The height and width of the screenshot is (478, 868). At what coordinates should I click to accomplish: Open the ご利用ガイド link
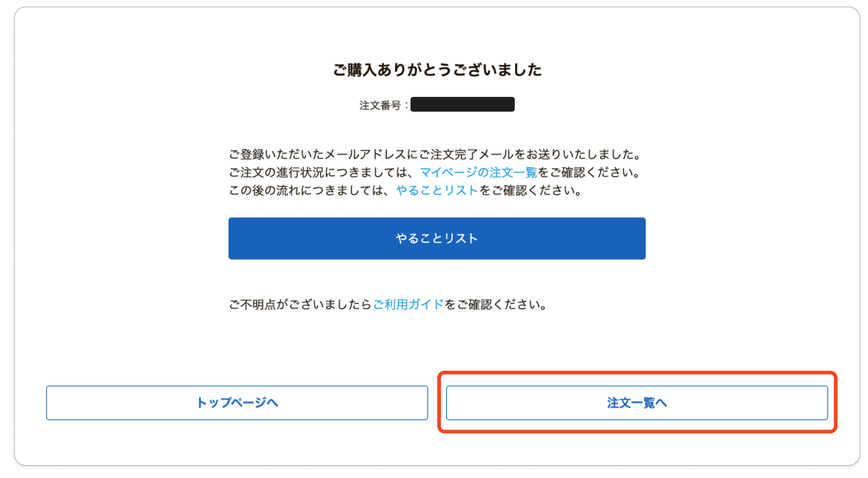408,305
